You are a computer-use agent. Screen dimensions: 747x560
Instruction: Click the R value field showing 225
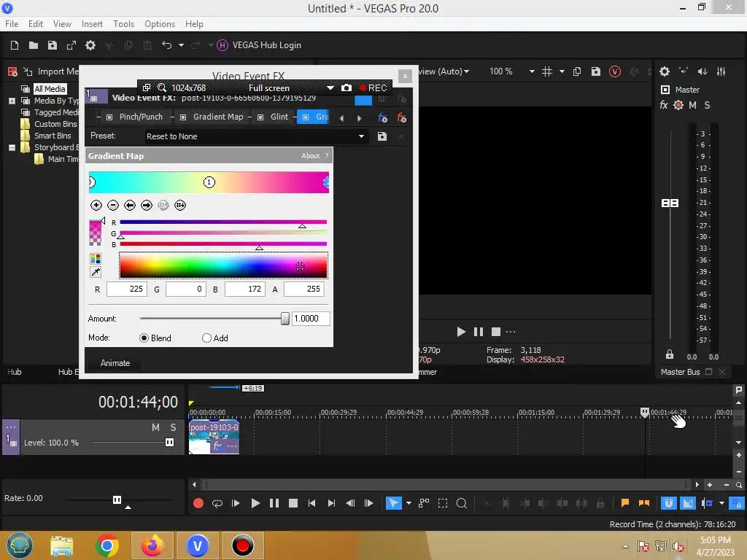click(126, 289)
